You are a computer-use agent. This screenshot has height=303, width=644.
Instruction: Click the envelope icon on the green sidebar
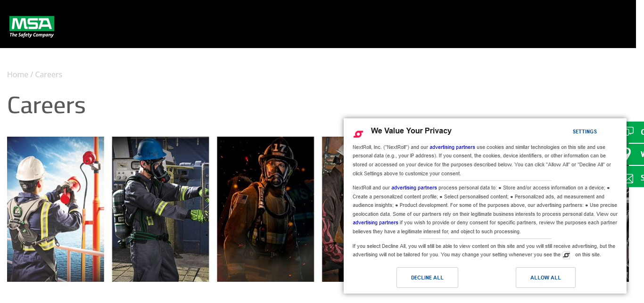click(629, 178)
